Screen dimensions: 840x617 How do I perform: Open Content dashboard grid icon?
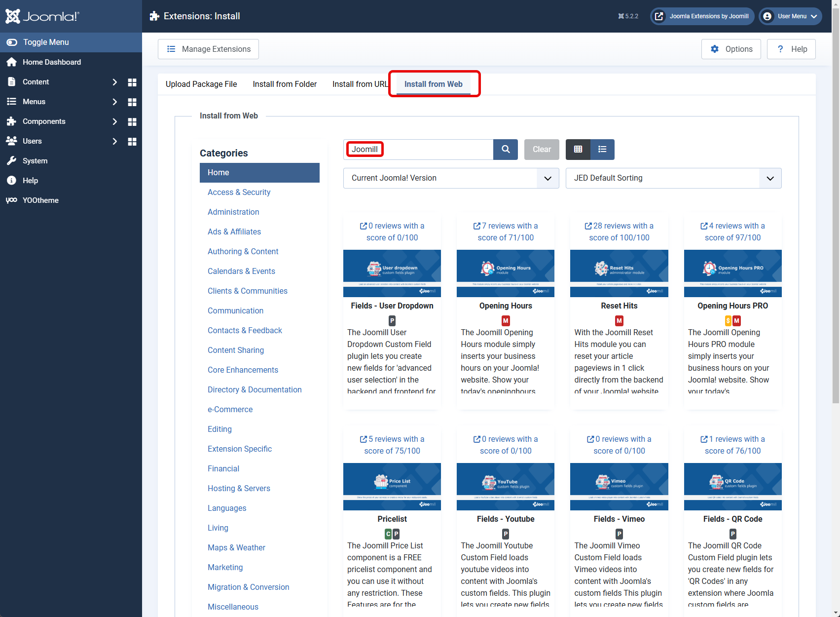[x=132, y=82]
